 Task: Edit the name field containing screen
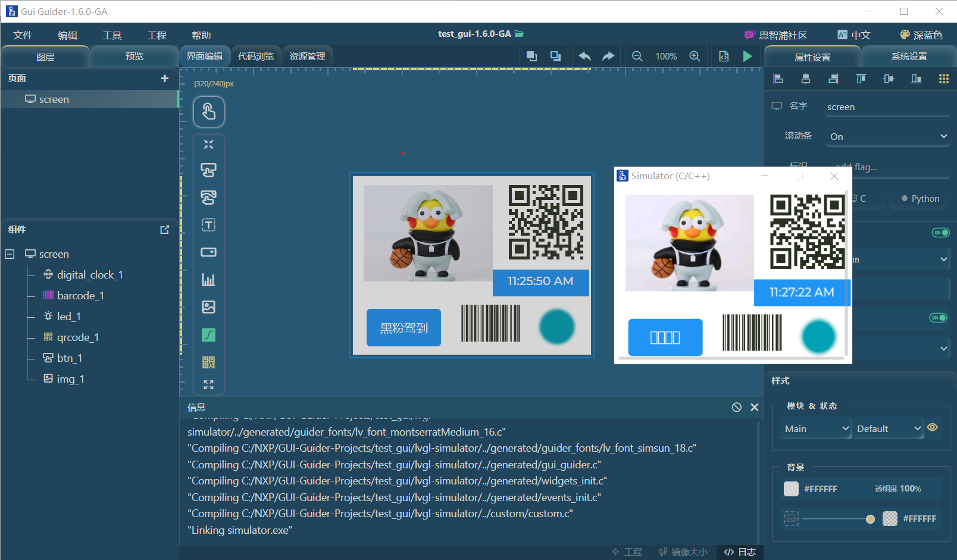888,107
